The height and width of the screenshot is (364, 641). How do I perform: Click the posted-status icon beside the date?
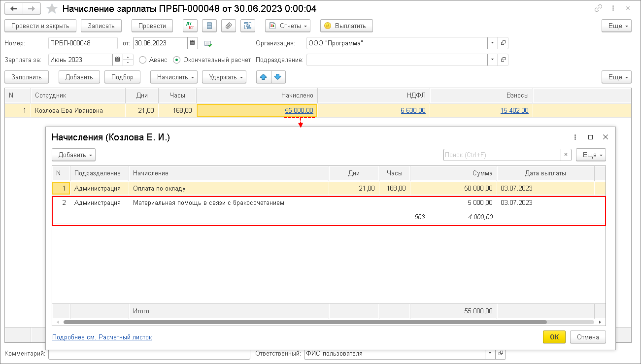coord(208,43)
